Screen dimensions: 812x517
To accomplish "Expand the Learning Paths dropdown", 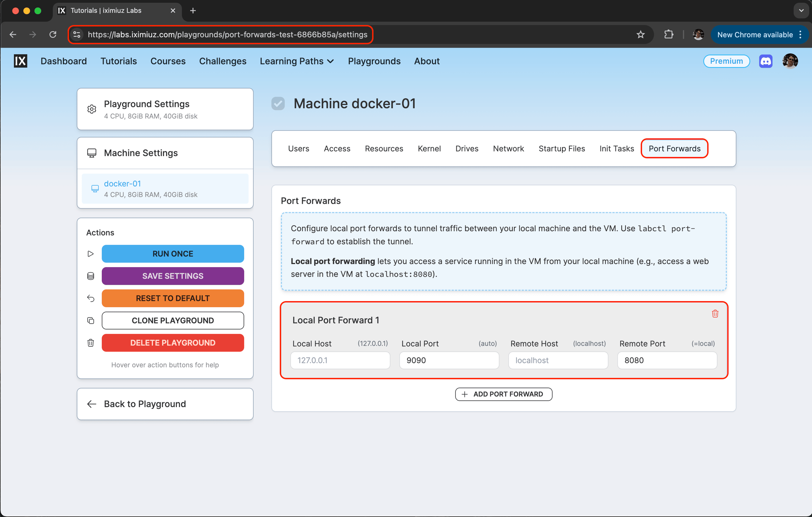I will [x=297, y=61].
